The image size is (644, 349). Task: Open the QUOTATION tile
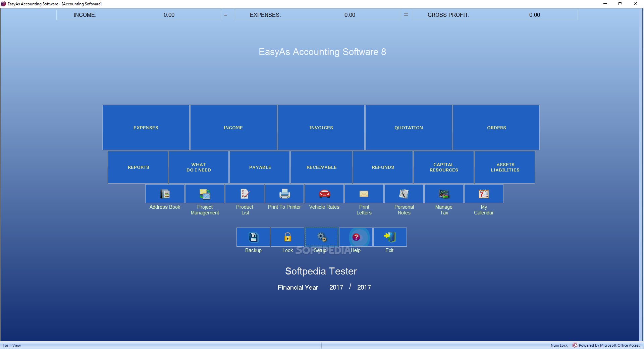coord(409,128)
